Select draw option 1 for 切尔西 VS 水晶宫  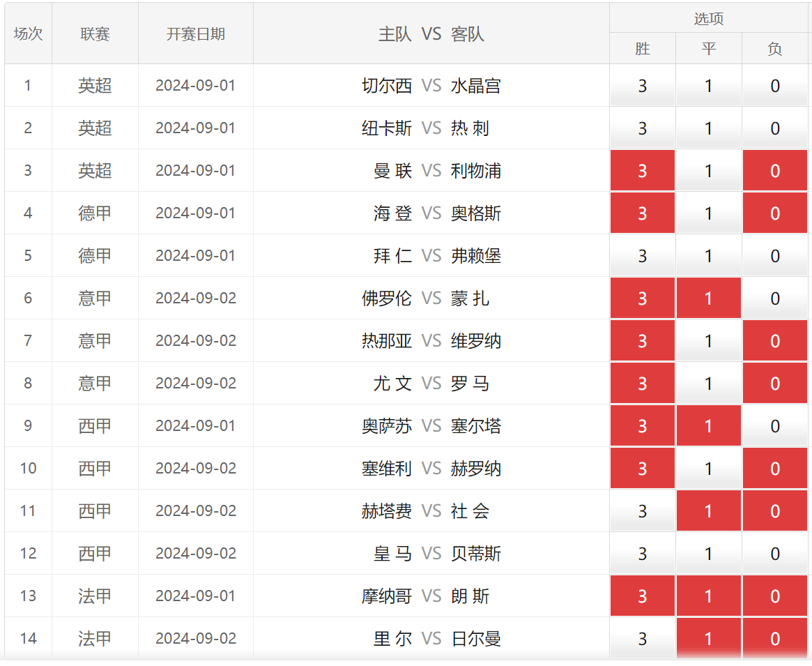coord(708,86)
